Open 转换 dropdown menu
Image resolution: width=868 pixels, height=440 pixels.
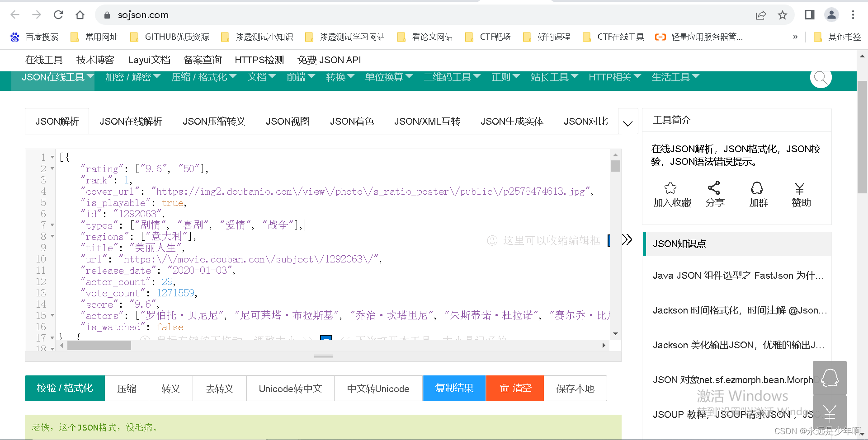[340, 77]
